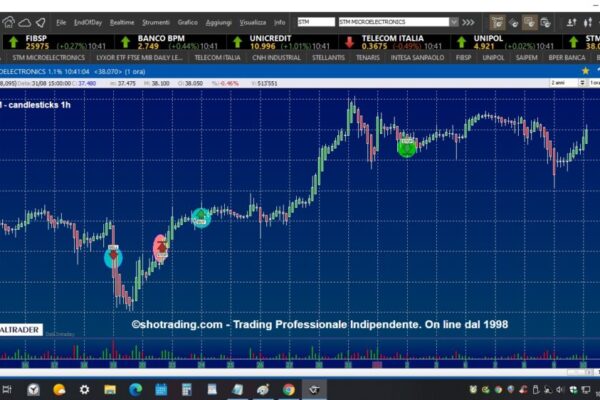Click the BANCO BPM ticker quote

(170, 42)
